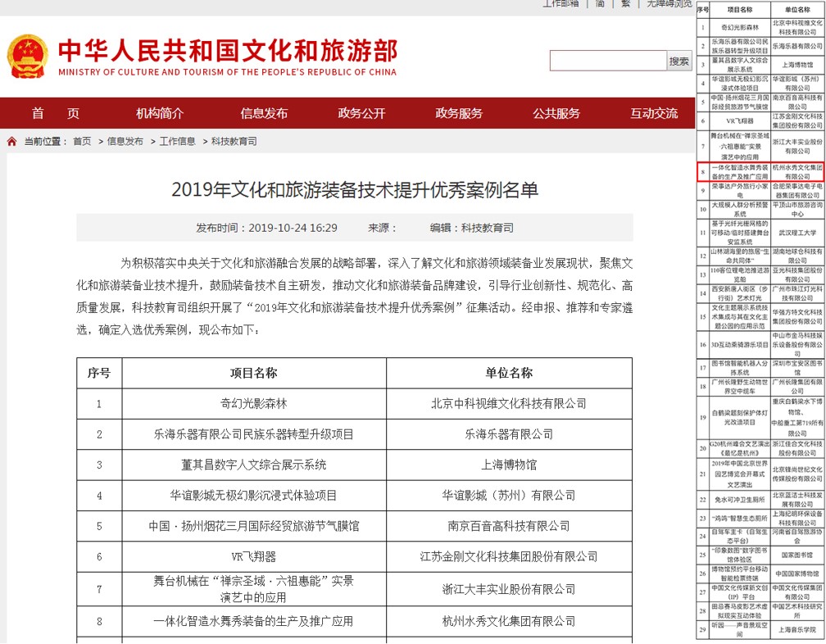The image size is (826, 644).
Task: Click 杭州水秀文化集团有限公司 in the main table
Action: point(509,621)
